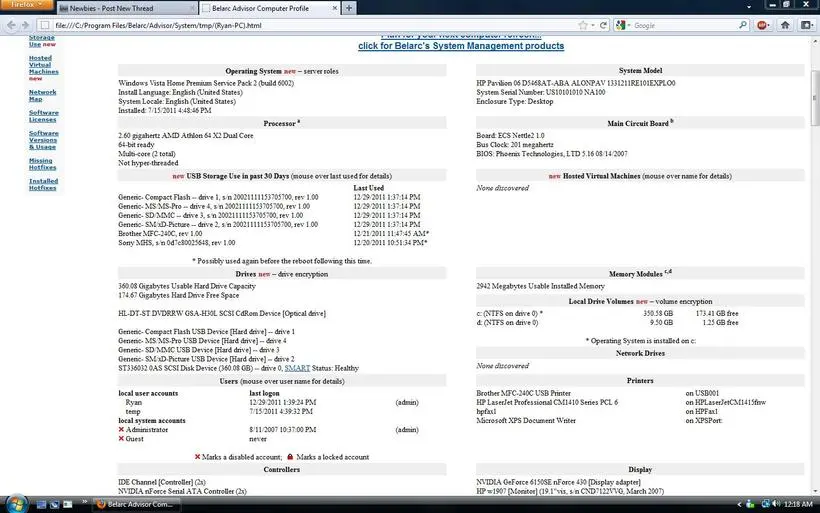Click the third quick launch icon

coord(67,504)
